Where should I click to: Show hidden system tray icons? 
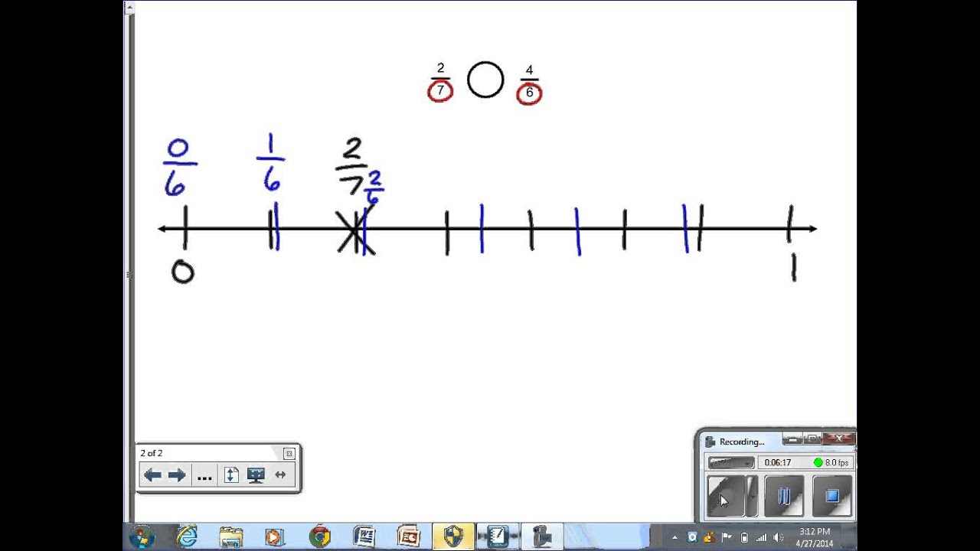coord(674,537)
